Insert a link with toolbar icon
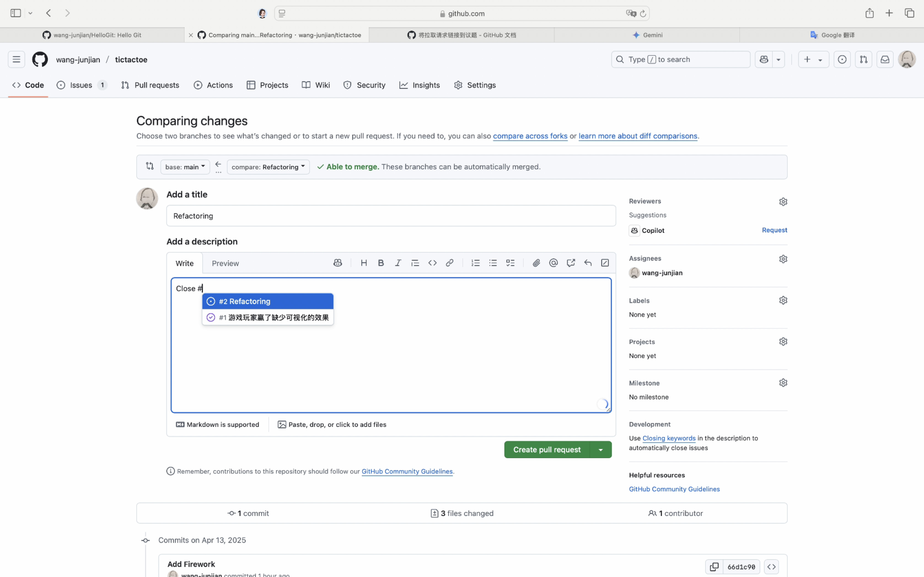The width and height of the screenshot is (924, 577). (x=450, y=263)
